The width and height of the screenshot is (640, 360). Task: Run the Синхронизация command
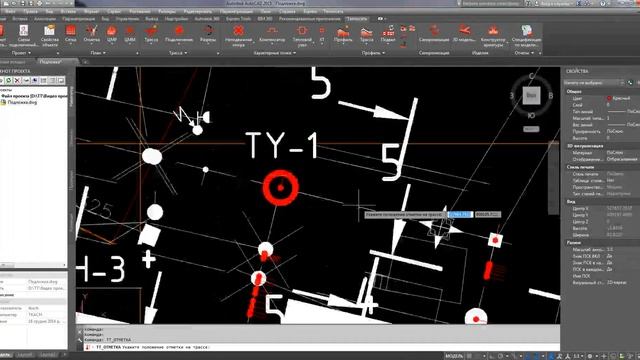434,33
